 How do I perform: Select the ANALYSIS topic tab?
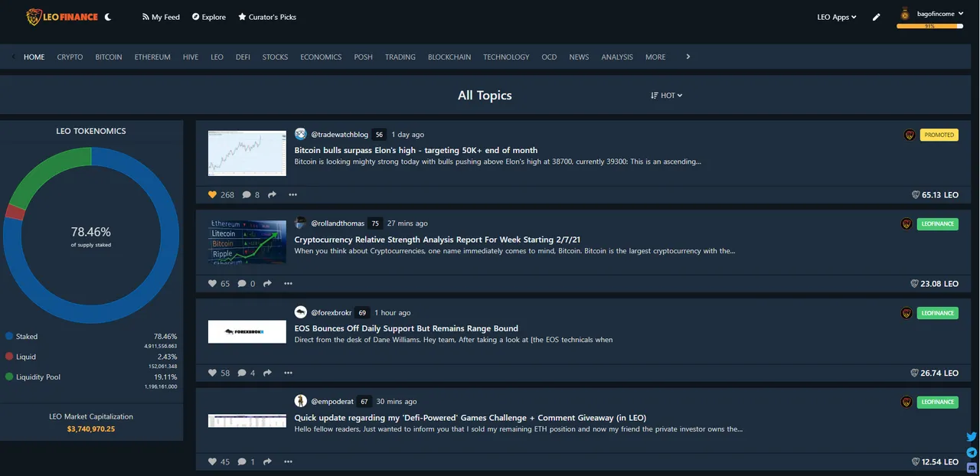617,57
